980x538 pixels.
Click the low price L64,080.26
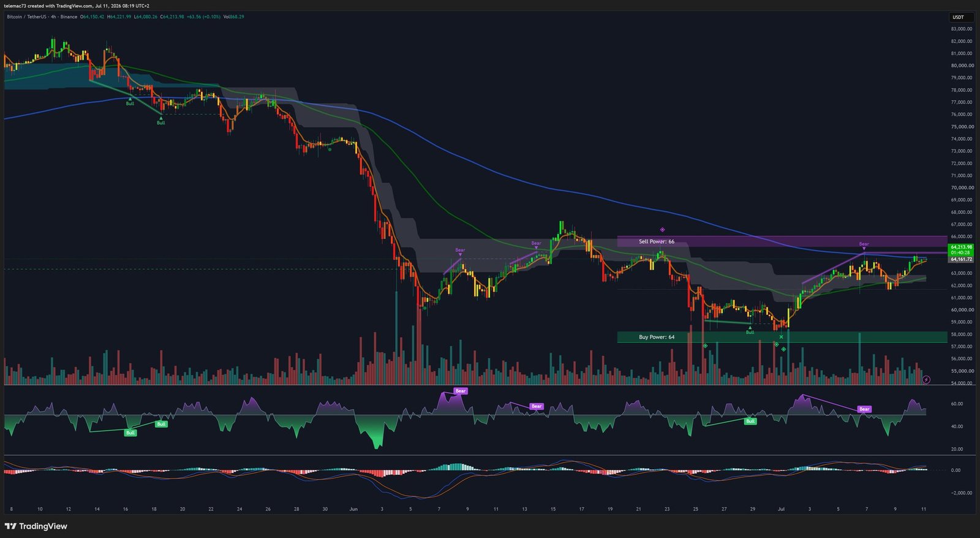[146, 17]
